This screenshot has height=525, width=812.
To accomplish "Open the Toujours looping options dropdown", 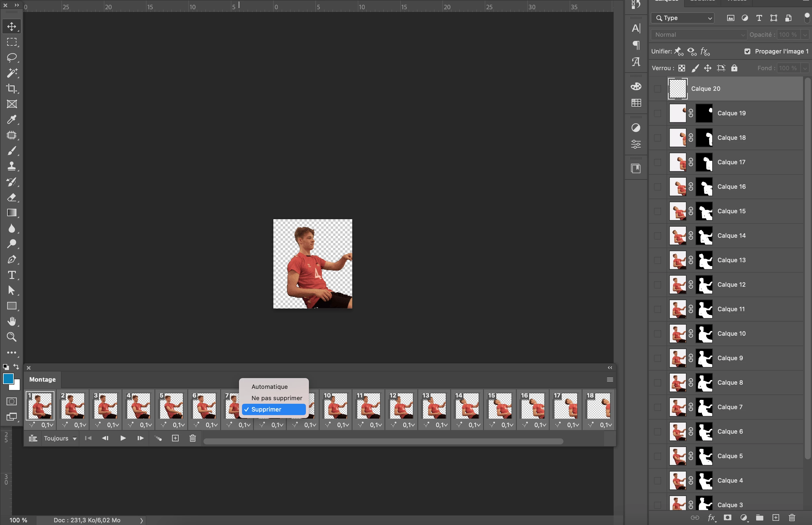I will pos(60,438).
